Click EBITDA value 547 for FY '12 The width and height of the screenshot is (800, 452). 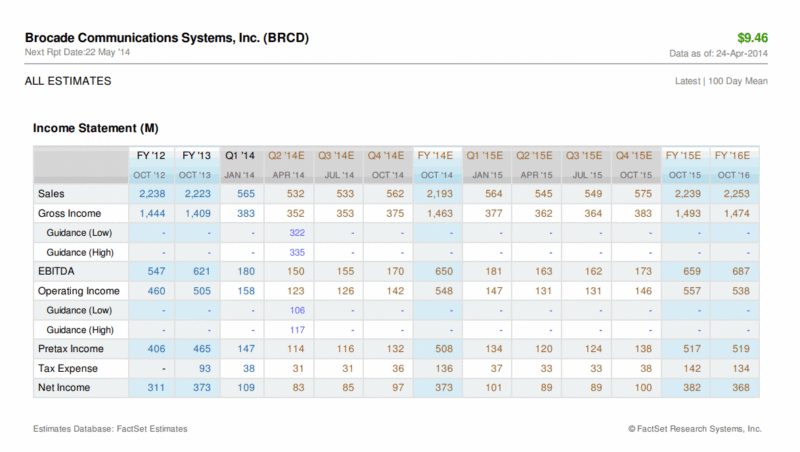point(156,271)
